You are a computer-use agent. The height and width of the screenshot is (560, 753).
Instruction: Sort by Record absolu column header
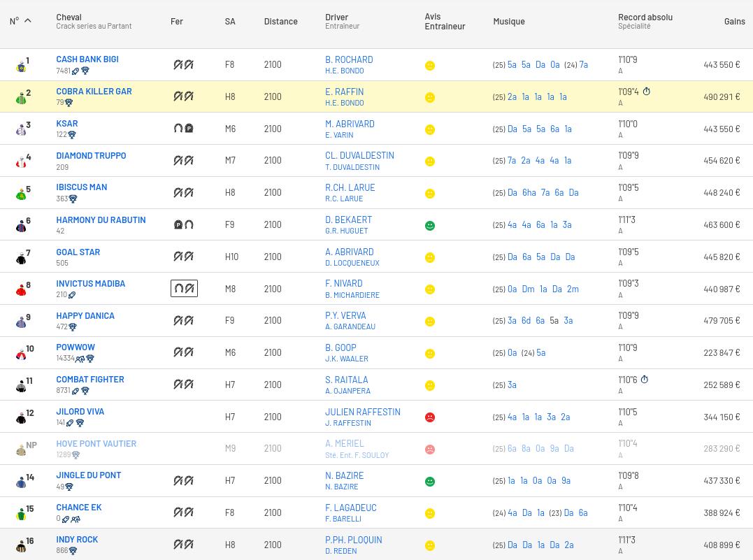[645, 17]
